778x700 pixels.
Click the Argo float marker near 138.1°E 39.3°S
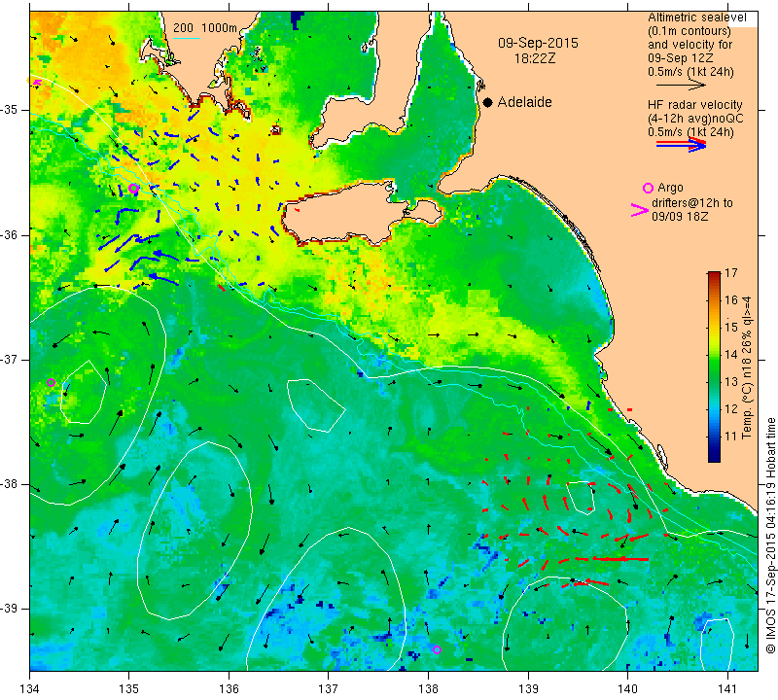pos(437,649)
